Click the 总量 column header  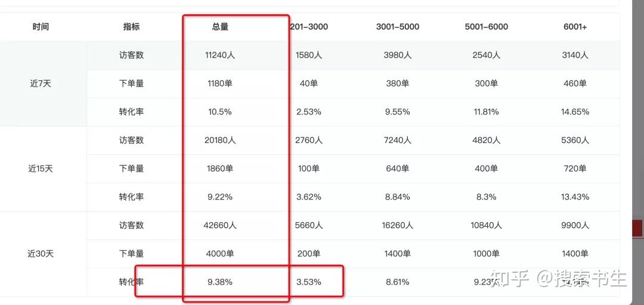220,27
